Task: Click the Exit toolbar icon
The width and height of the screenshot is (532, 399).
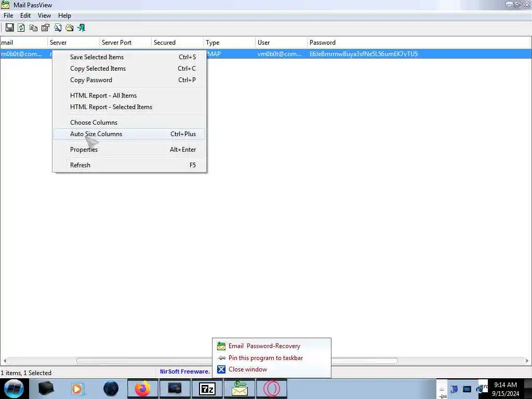Action: (82, 28)
